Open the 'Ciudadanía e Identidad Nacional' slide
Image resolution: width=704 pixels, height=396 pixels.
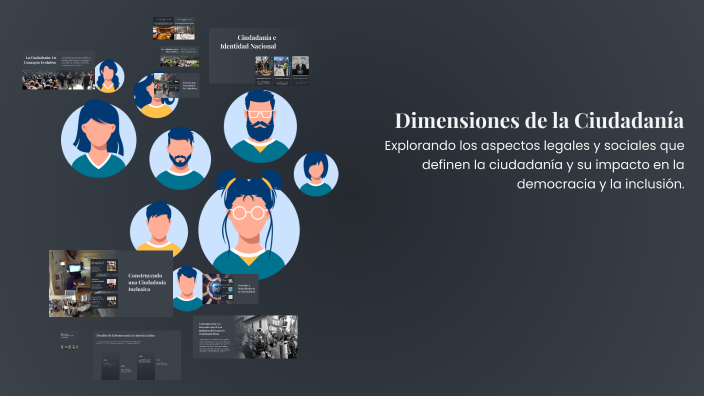259,56
